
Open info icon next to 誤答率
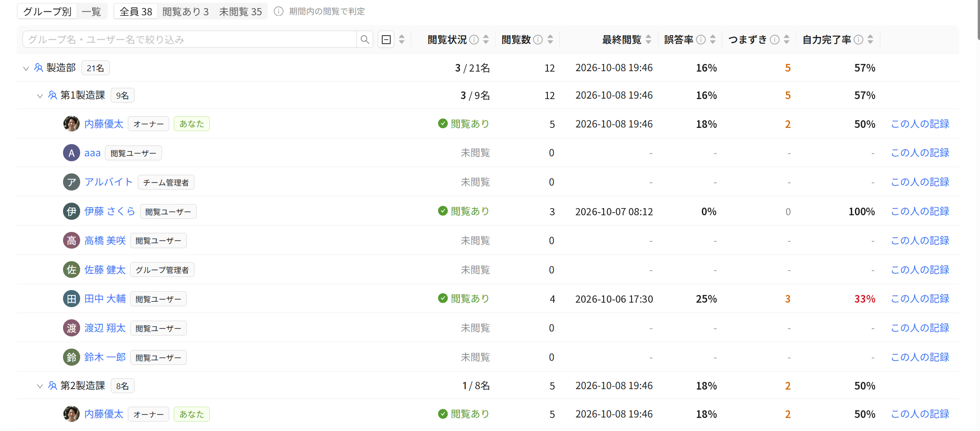(701, 40)
